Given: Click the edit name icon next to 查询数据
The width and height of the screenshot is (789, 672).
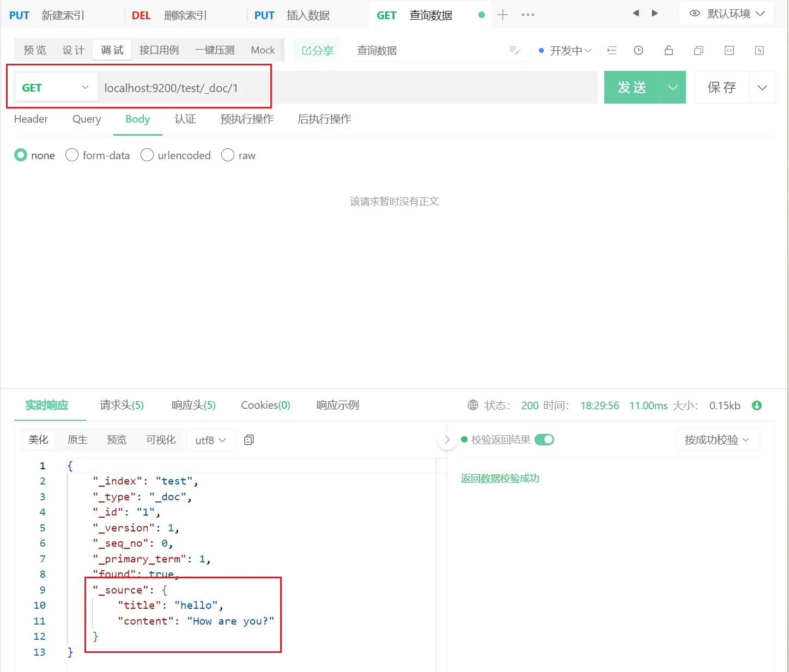Looking at the screenshot, I should tap(514, 50).
